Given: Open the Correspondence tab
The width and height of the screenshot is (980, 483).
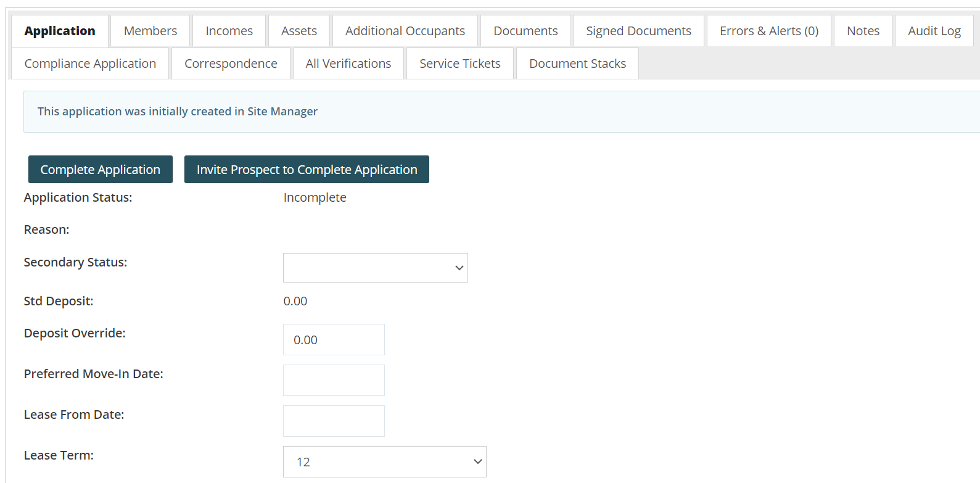Looking at the screenshot, I should coord(231,64).
